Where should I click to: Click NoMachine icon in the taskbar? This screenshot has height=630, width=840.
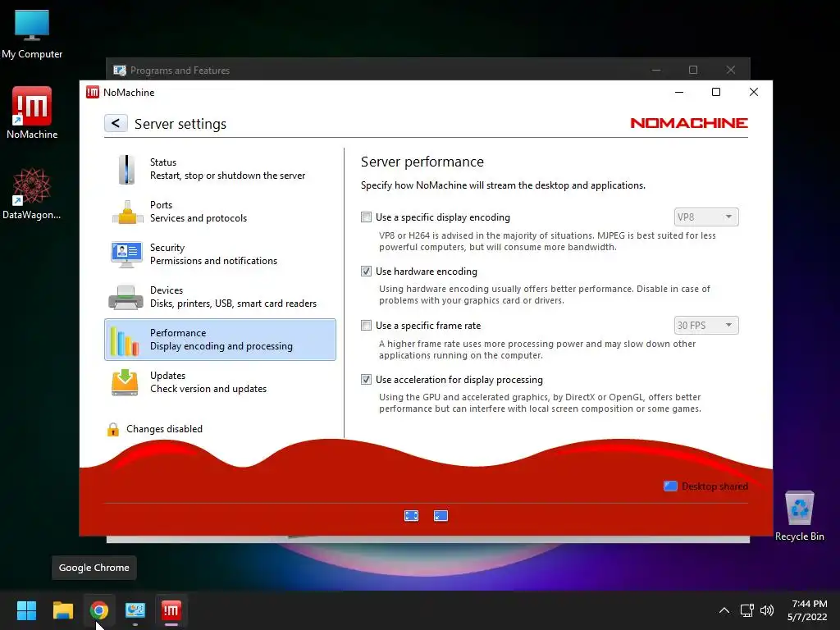pyautogui.click(x=171, y=610)
